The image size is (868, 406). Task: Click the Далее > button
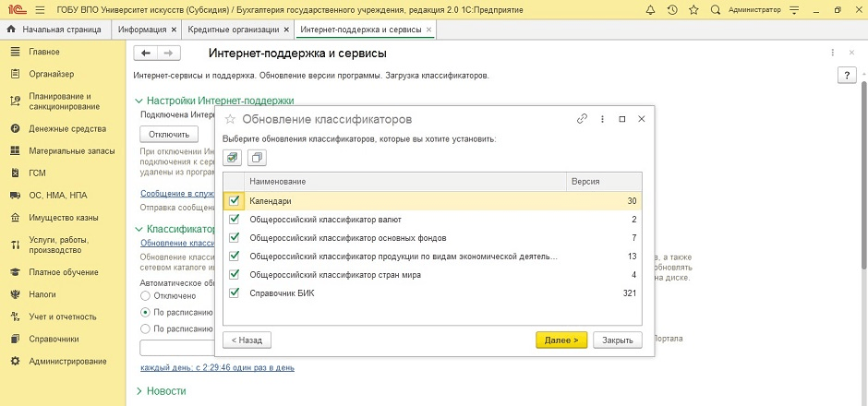[x=561, y=340]
